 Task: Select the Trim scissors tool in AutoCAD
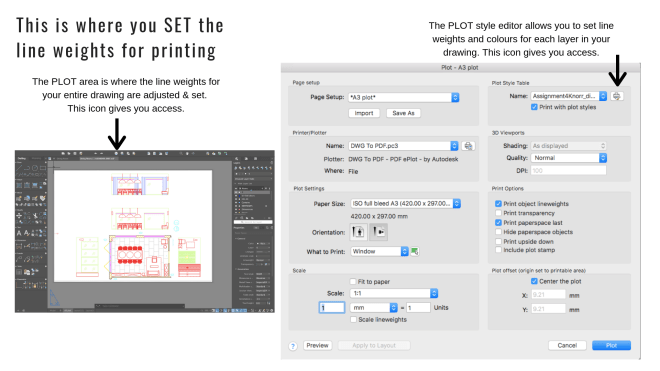[35, 216]
